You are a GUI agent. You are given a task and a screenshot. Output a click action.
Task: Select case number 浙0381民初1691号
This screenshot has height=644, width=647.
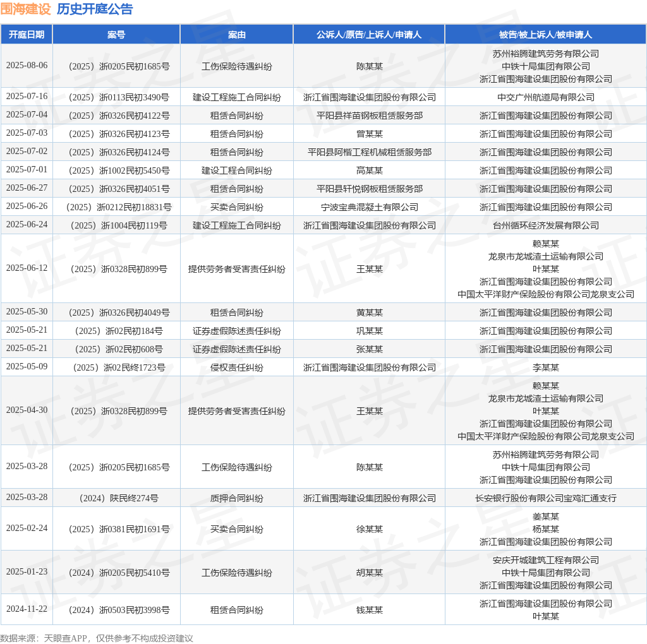(119, 529)
